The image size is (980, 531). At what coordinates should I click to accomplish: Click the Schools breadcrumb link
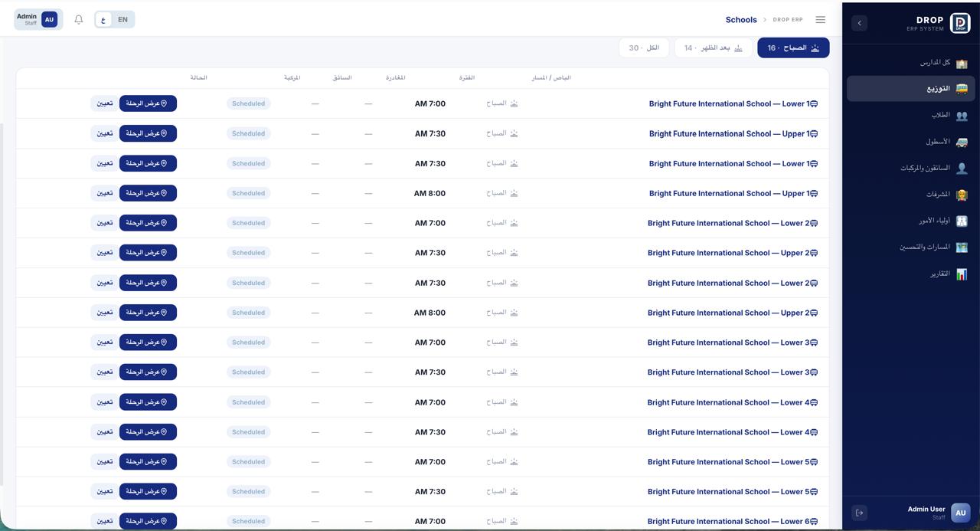[741, 20]
